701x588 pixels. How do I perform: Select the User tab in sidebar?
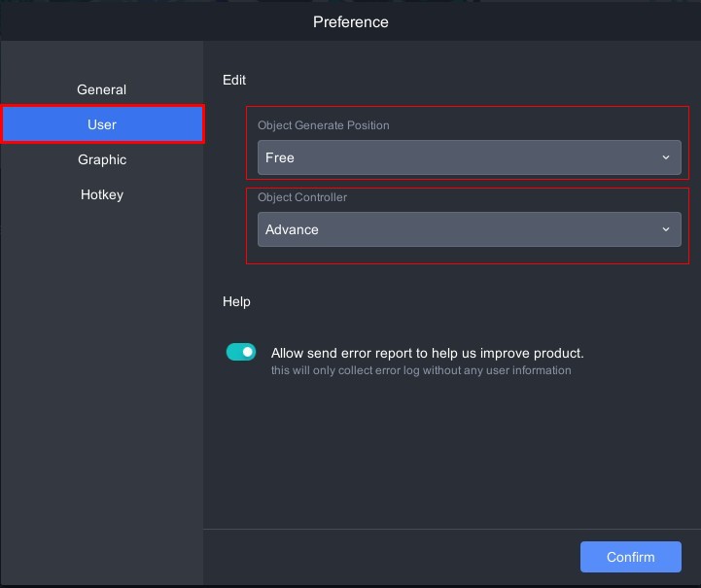coord(102,124)
